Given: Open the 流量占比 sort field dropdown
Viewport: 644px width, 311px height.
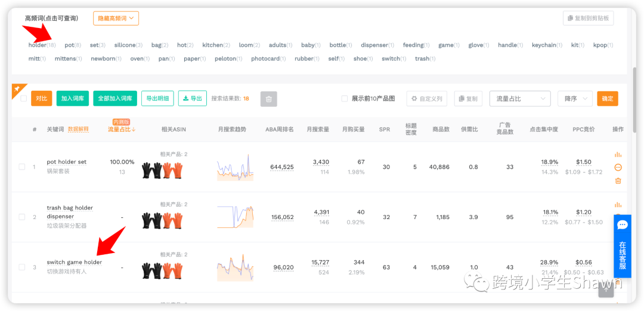Looking at the screenshot, I should click(x=520, y=98).
